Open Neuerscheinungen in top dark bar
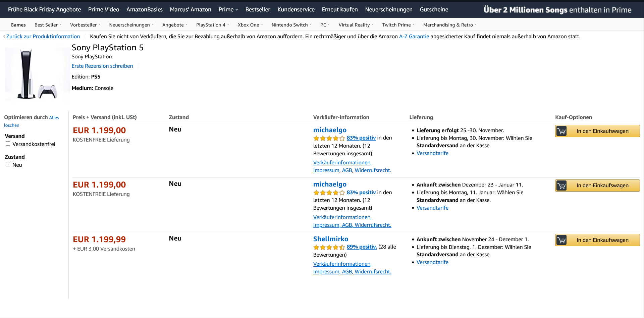644x318 pixels. click(x=389, y=9)
